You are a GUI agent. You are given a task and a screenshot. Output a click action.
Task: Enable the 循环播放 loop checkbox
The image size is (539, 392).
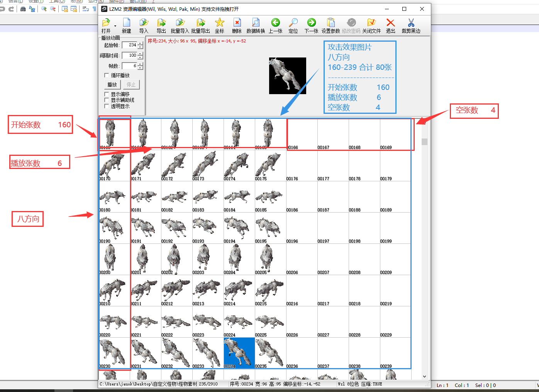point(107,75)
